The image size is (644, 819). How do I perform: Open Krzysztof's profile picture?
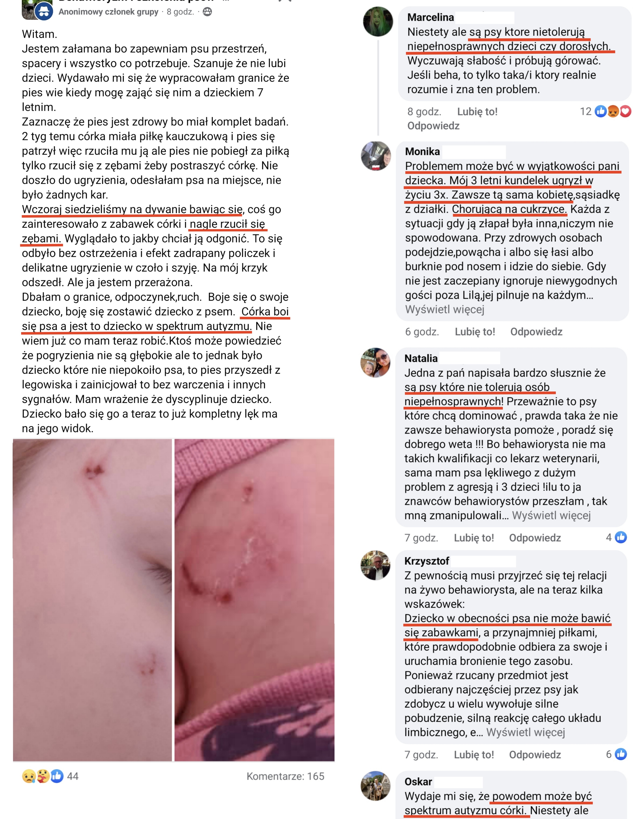376,565
